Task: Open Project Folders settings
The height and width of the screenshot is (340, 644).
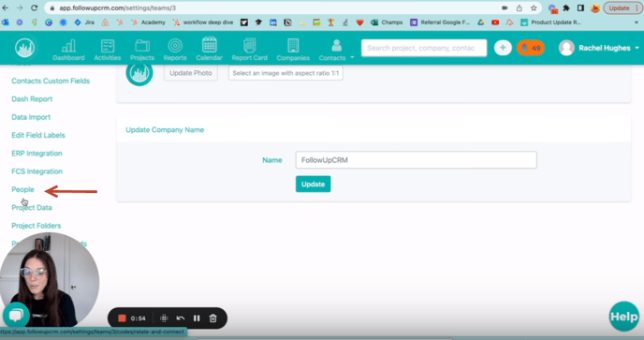Action: 37,226
